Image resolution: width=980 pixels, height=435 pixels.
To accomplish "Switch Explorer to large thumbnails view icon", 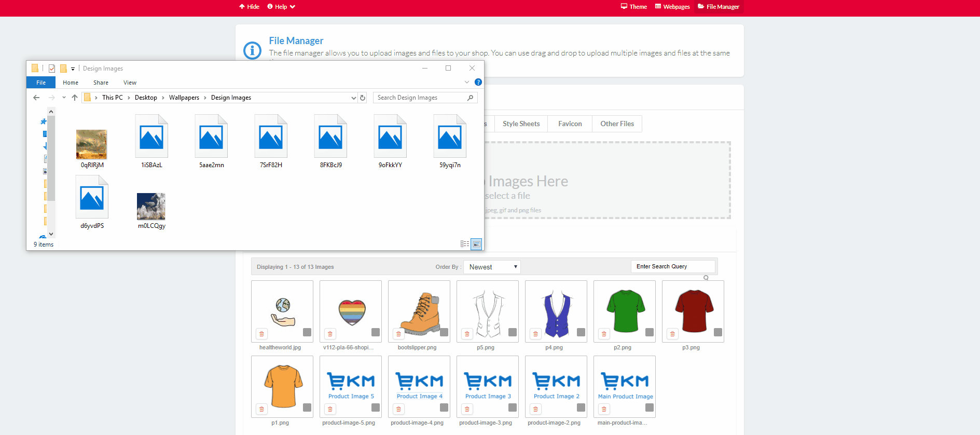I will coord(476,244).
